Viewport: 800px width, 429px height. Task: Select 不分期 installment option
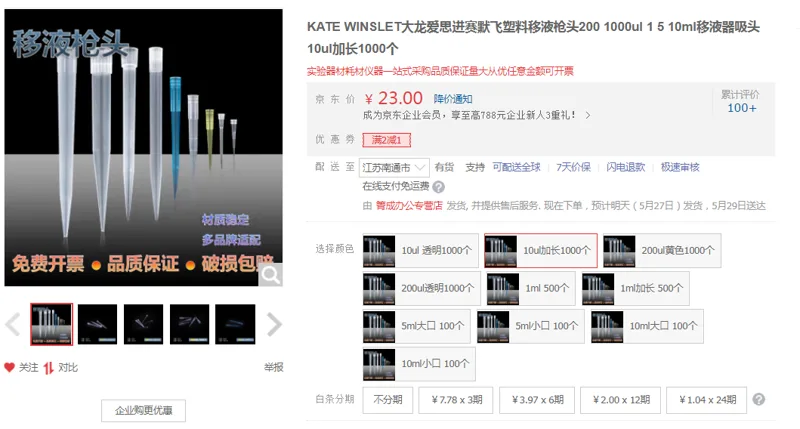point(387,400)
